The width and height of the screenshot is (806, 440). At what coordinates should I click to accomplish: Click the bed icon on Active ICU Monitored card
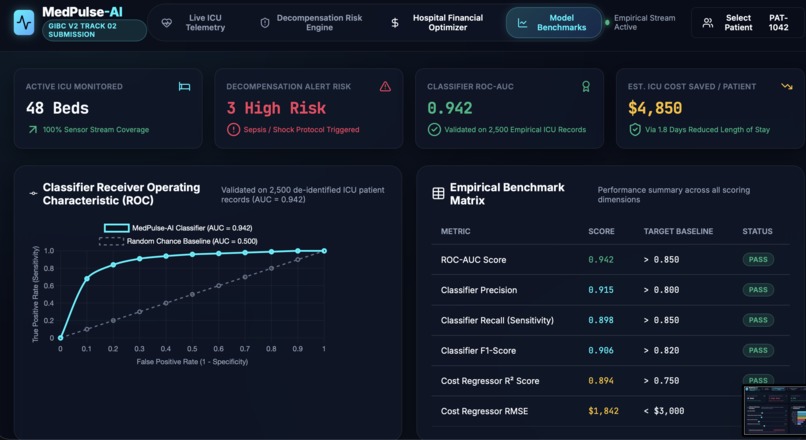point(184,86)
